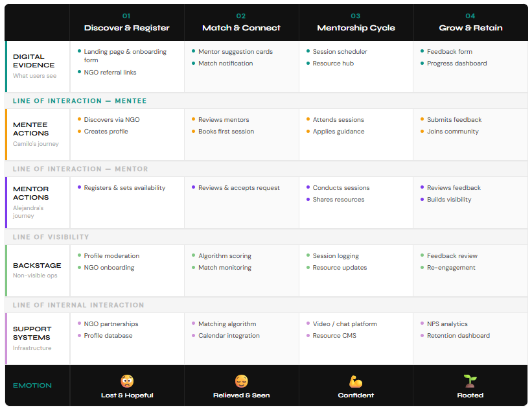Screen dimensions: 532x411
Task: Click the Mentor Actions row label
Action: (30, 193)
